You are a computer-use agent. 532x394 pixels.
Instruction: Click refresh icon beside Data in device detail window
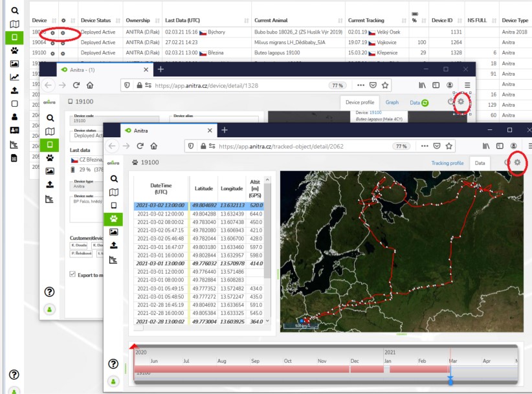(425, 103)
